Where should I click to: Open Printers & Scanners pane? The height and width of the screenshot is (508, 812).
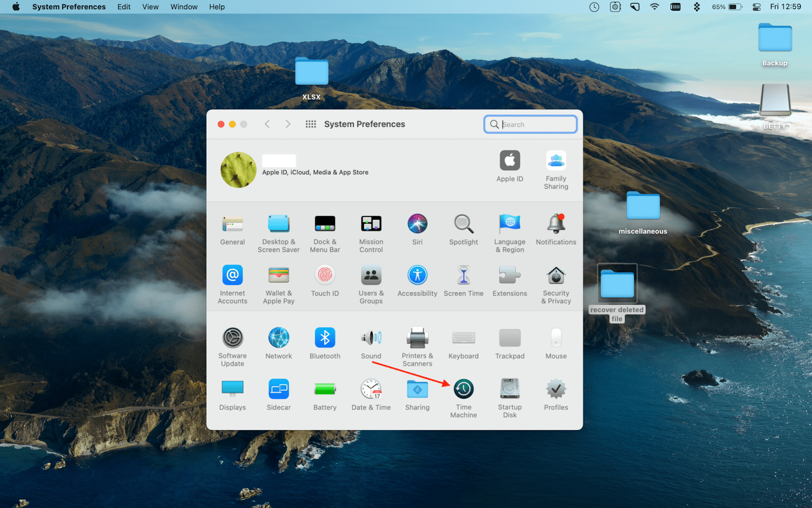tap(417, 347)
